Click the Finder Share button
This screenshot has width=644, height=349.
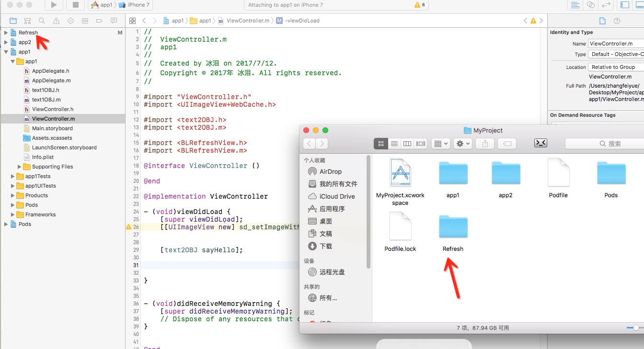point(485,144)
